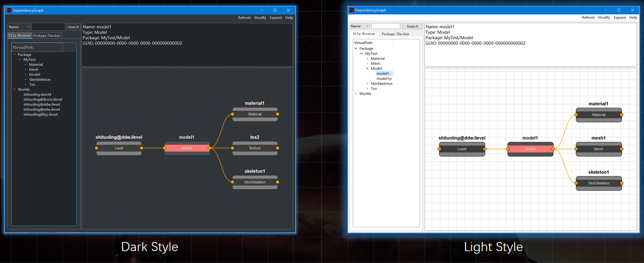This screenshot has width=644, height=263.
Task: Open the Name filter dropdown in dark window
Action: pos(19,27)
